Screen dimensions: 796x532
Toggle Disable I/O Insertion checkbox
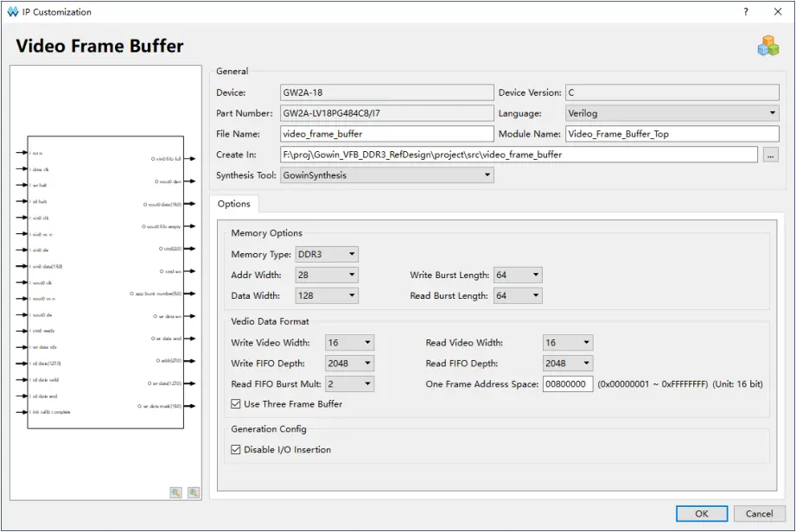pyautogui.click(x=237, y=450)
